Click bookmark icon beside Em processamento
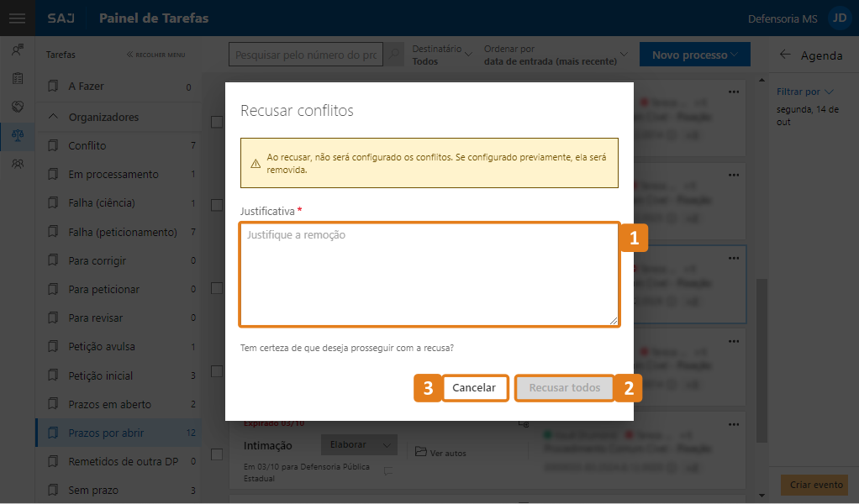The width and height of the screenshot is (859, 504). pyautogui.click(x=53, y=174)
